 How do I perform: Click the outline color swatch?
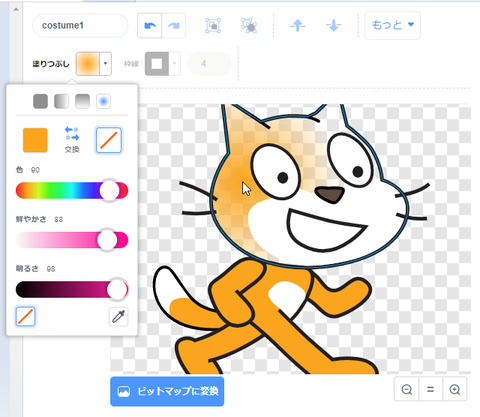(x=157, y=64)
